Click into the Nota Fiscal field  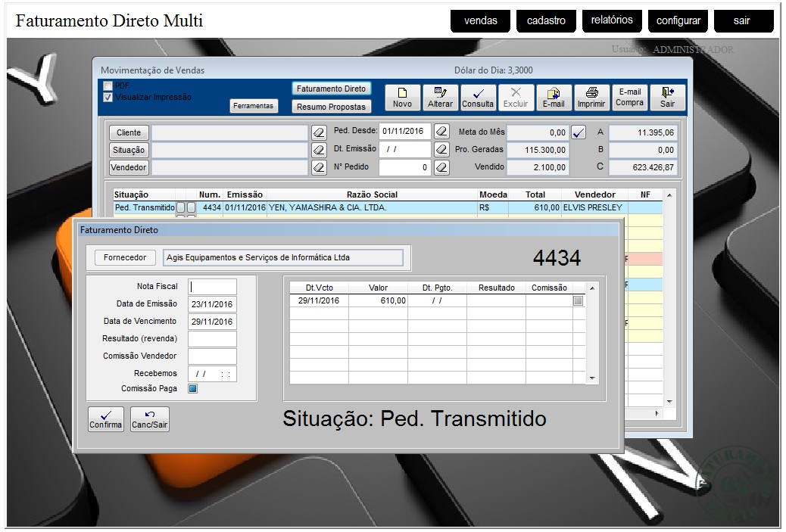213,287
